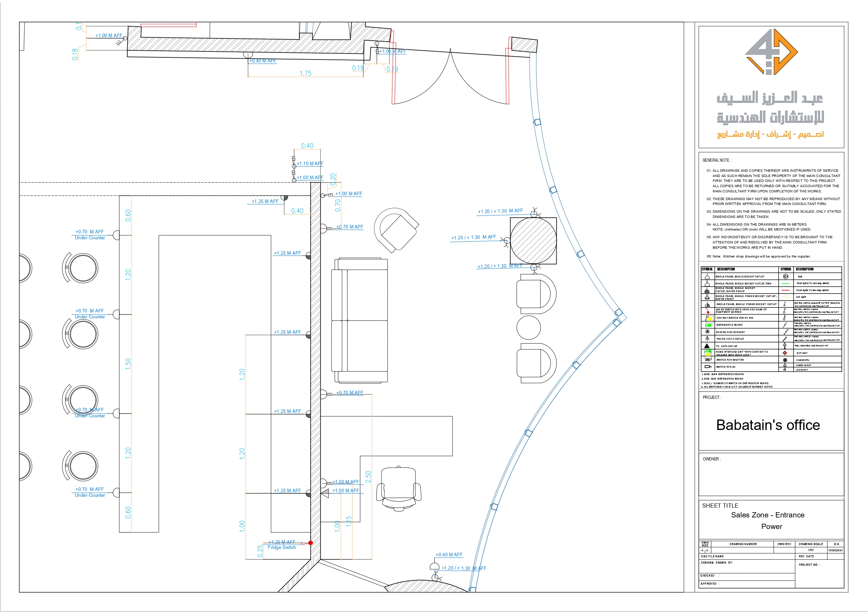Screen dimensions: 868x614
Task: Click the TV CAT6 outlet triangle symbol
Action: point(707,346)
